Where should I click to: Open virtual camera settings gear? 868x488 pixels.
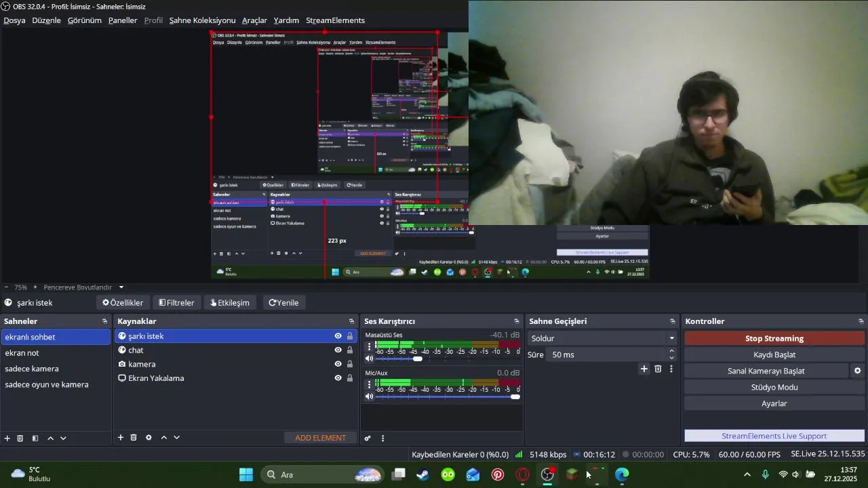(x=857, y=371)
